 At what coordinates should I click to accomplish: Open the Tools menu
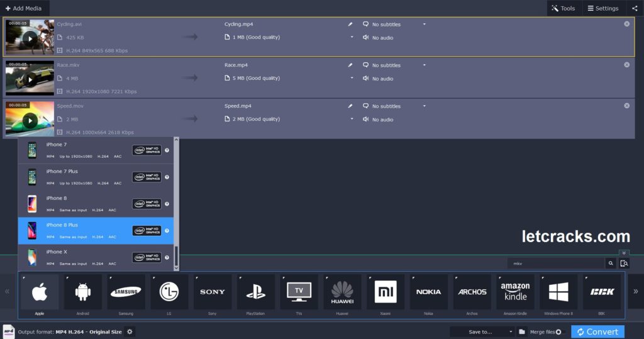(x=563, y=8)
